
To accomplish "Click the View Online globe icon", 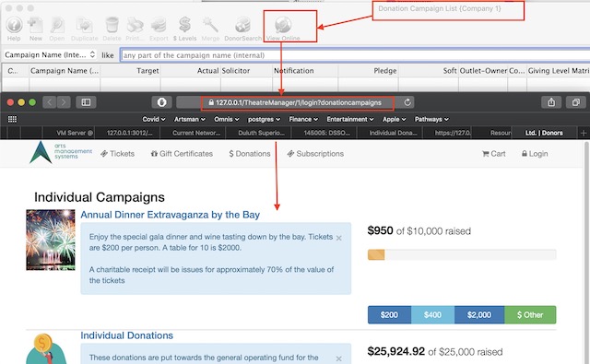I will click(x=283, y=25).
